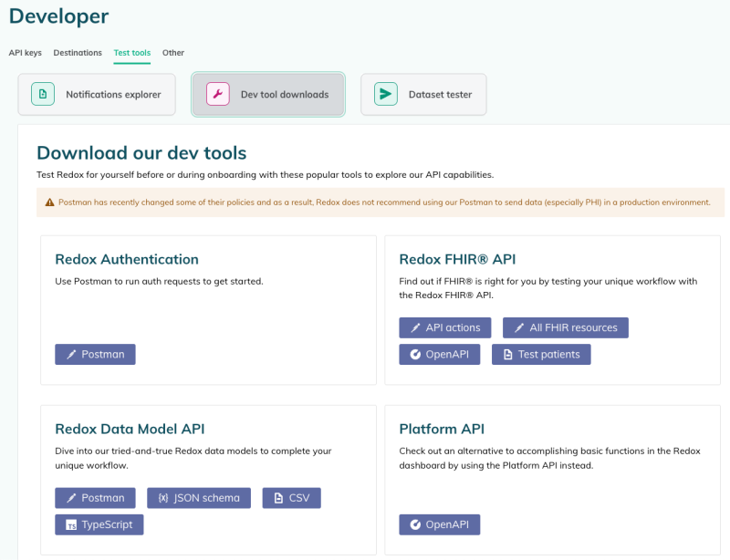The image size is (730, 560).
Task: Click the wrench icon on Dev tool downloads
Action: pos(218,94)
